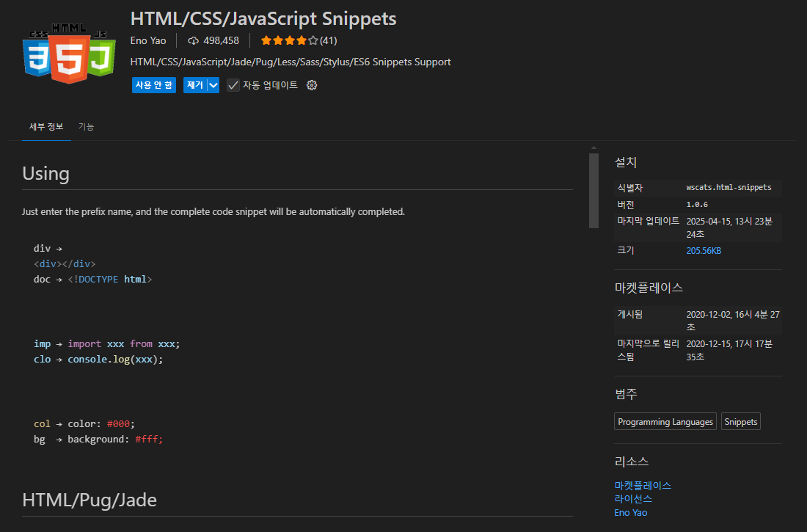
Task: Click the clo → console.log(xxx) line
Action: click(x=98, y=359)
